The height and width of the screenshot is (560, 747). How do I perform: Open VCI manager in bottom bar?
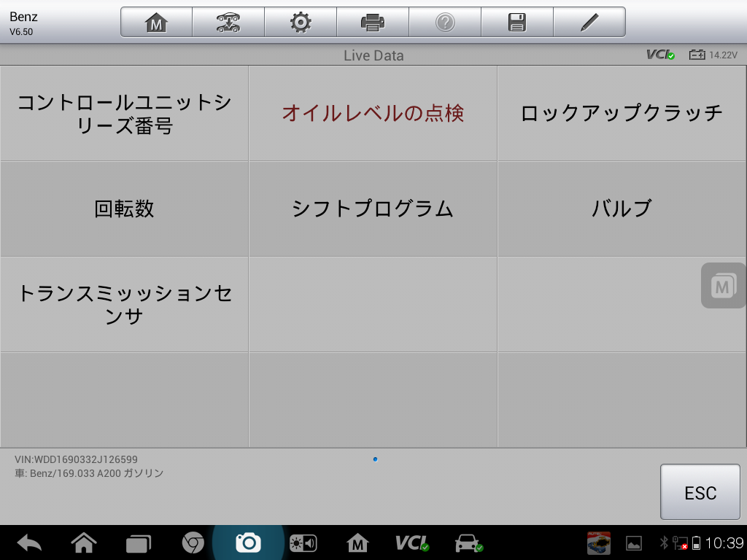pos(412,542)
